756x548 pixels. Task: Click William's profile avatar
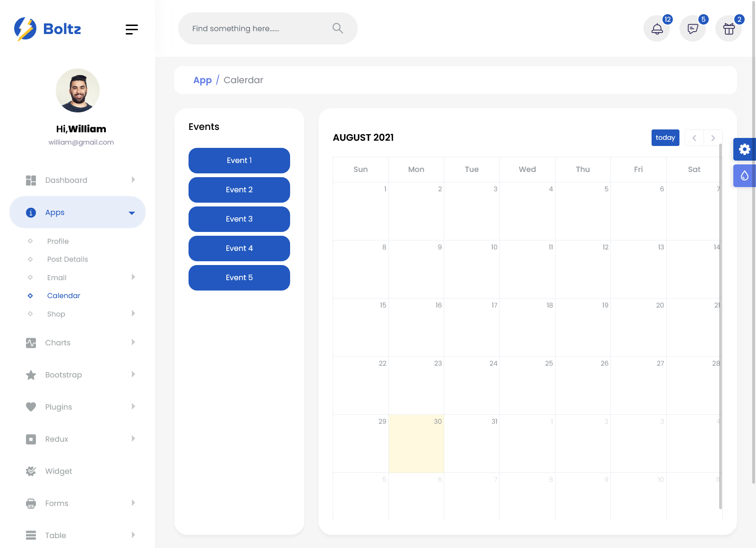(77, 90)
